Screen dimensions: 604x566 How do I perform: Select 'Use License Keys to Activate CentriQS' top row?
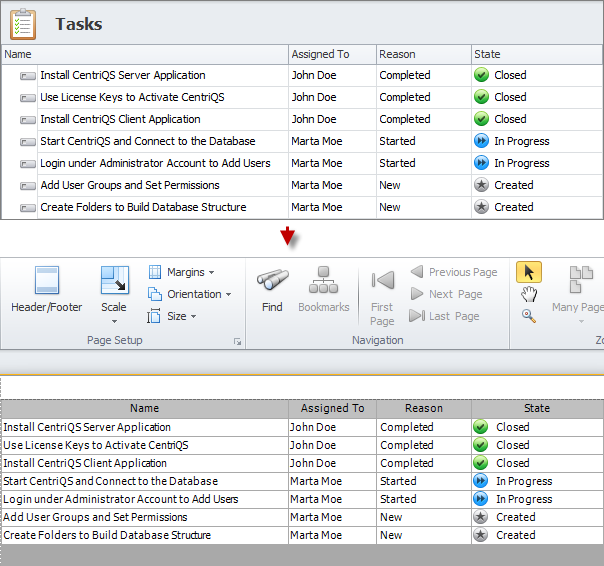point(132,97)
